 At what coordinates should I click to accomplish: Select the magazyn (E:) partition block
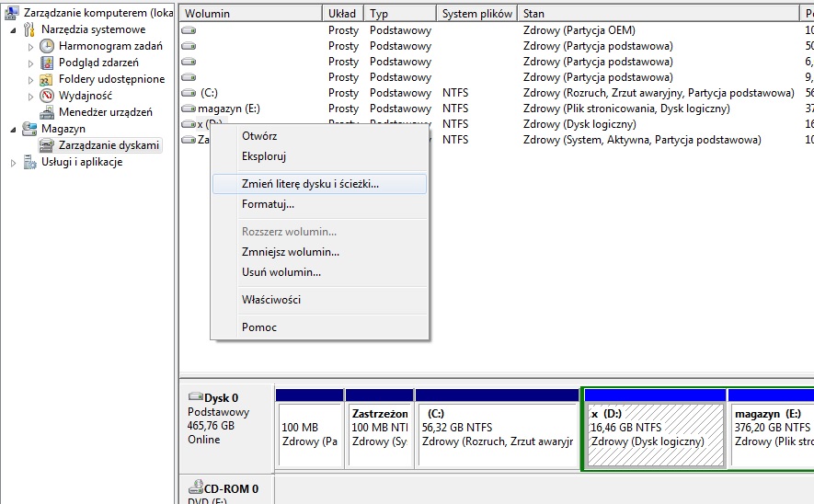pyautogui.click(x=770, y=434)
